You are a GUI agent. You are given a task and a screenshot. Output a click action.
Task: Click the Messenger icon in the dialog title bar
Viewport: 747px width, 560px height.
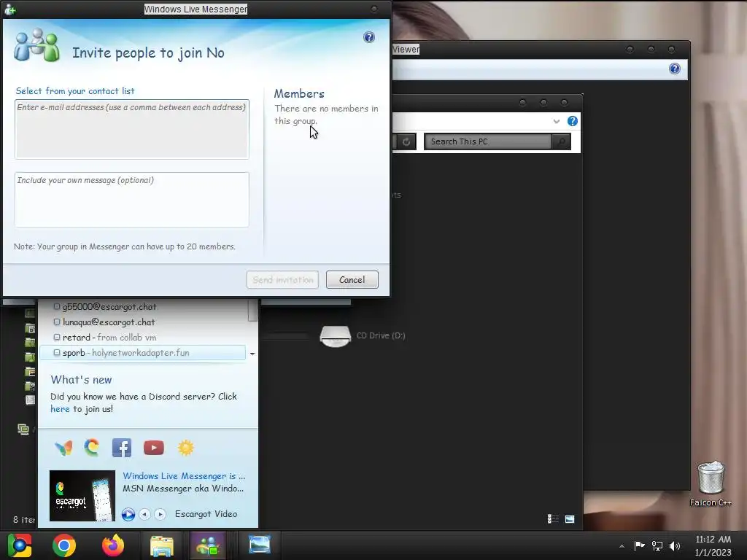10,9
